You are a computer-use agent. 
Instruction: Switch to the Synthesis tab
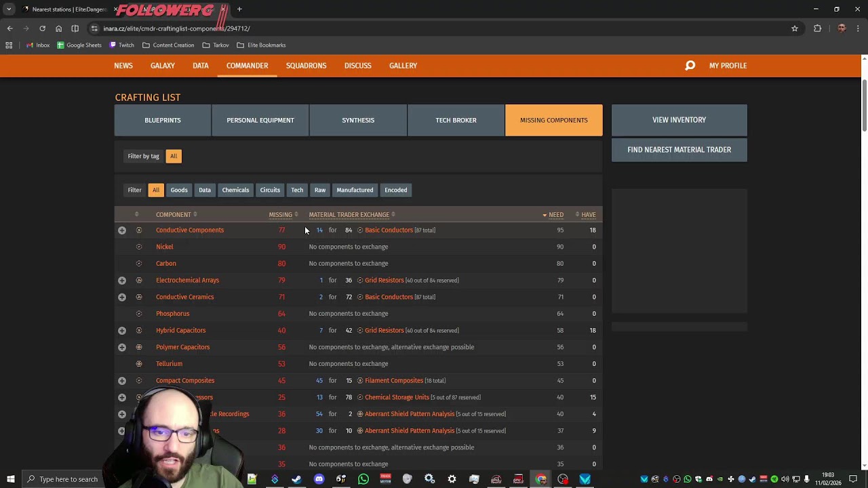(358, 121)
